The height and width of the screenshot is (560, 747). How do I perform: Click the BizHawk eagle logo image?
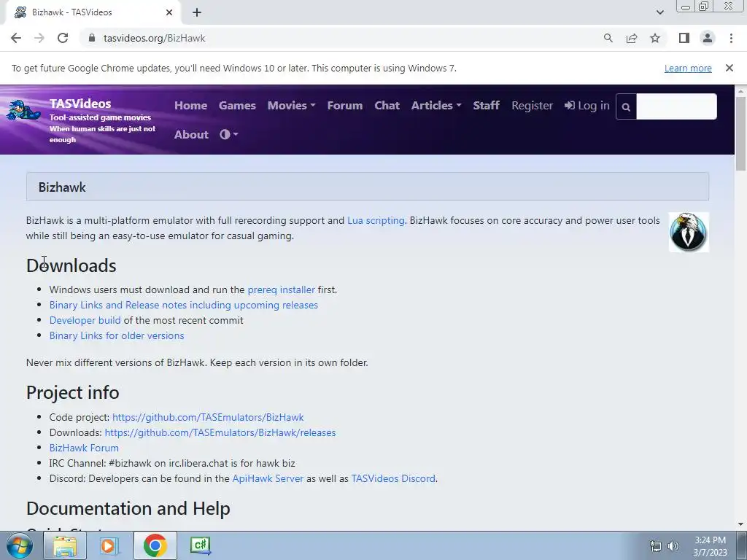[689, 232]
